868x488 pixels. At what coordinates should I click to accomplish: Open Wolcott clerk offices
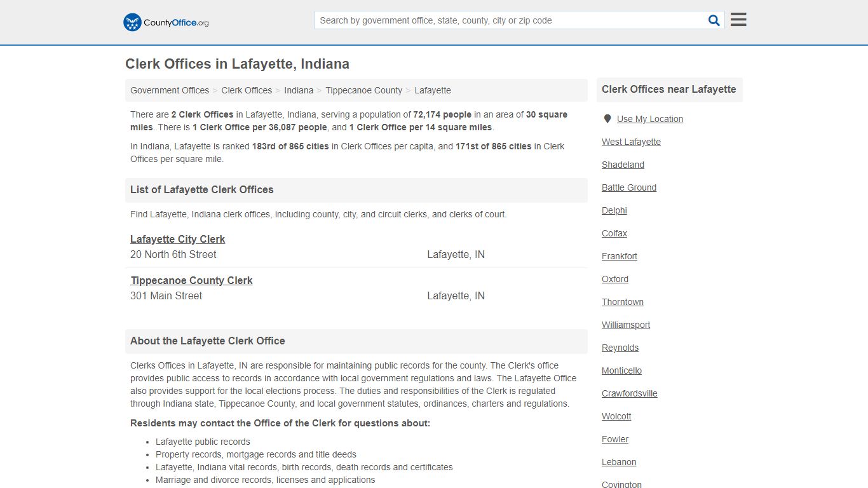point(616,416)
